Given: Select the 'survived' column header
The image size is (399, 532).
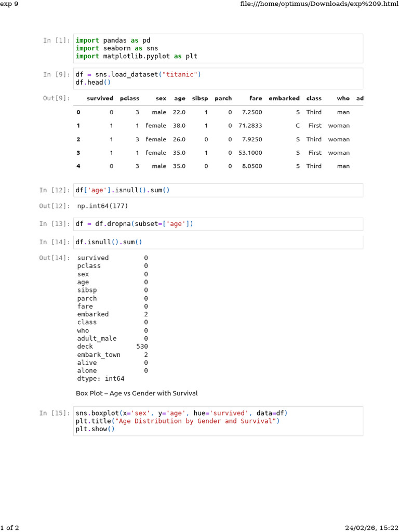Looking at the screenshot, I should pyautogui.click(x=100, y=98).
